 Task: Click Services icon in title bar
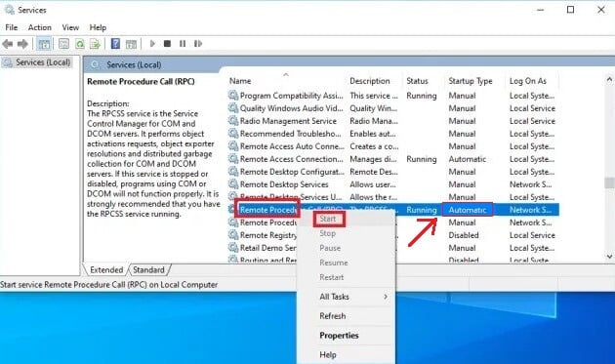[x=9, y=10]
